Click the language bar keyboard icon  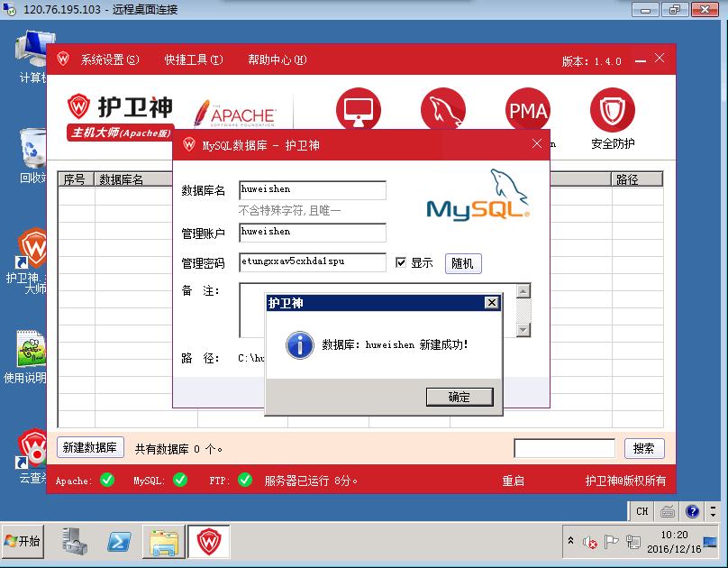coord(668,512)
